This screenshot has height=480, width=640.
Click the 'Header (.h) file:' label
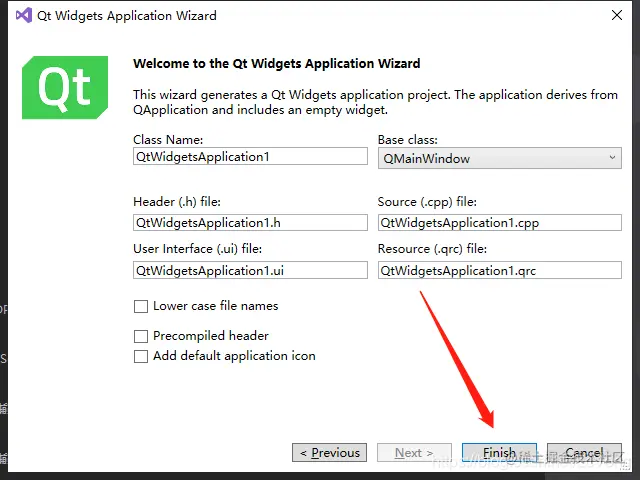tap(177, 202)
